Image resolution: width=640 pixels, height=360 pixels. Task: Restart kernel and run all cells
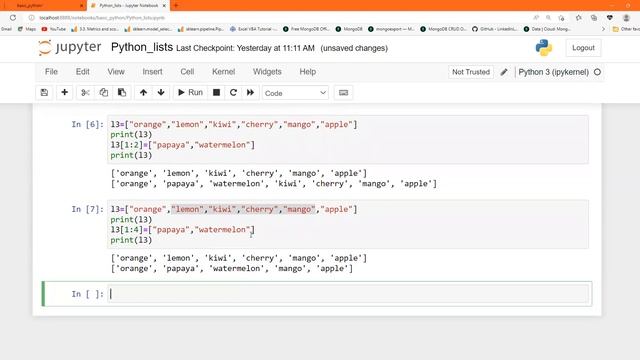[250, 93]
